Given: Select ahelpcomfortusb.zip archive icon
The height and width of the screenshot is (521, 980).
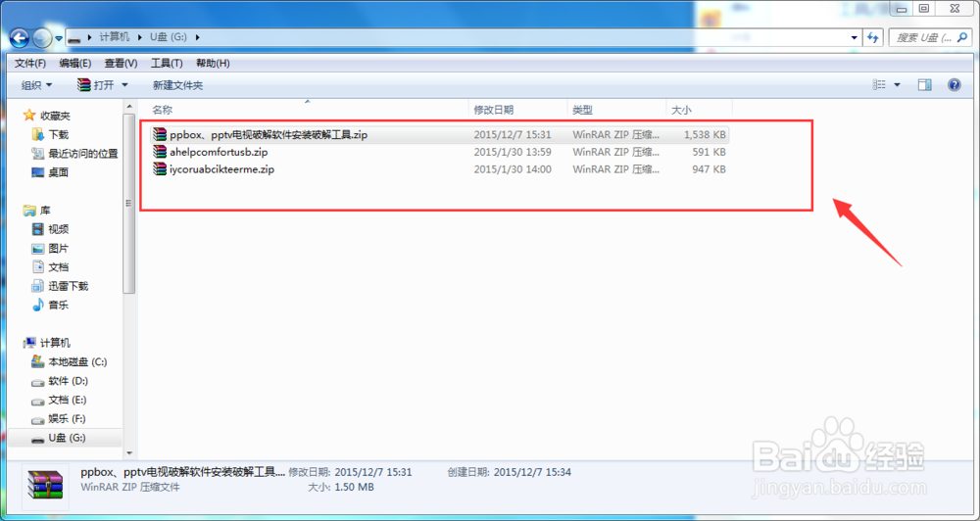Looking at the screenshot, I should pos(160,152).
